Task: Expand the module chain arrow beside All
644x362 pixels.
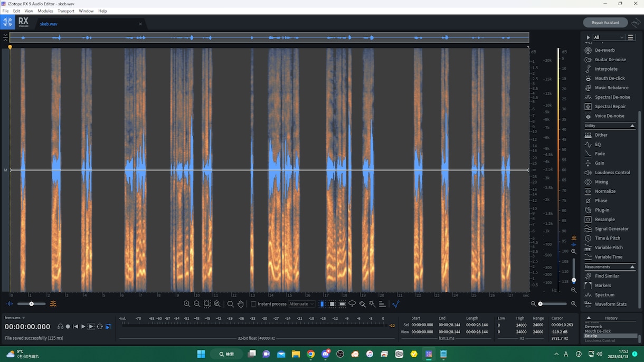Action: [588, 37]
